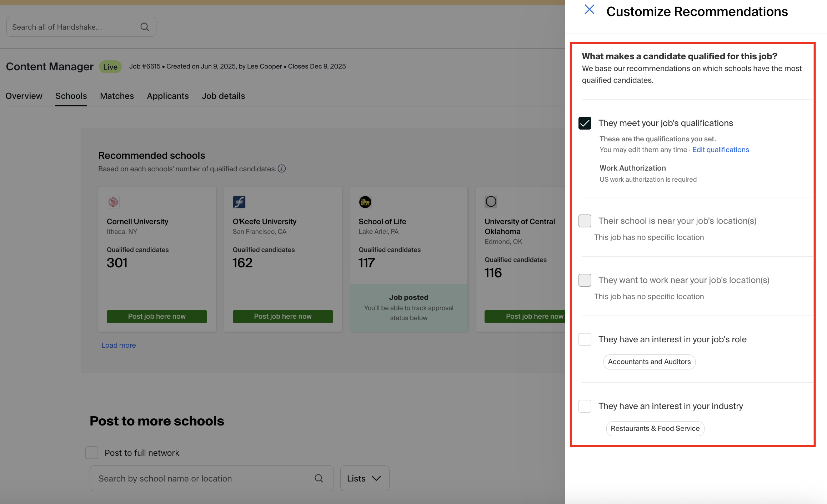The height and width of the screenshot is (504, 827).
Task: Click the University of Central Oklahoma logo
Action: [x=491, y=202]
